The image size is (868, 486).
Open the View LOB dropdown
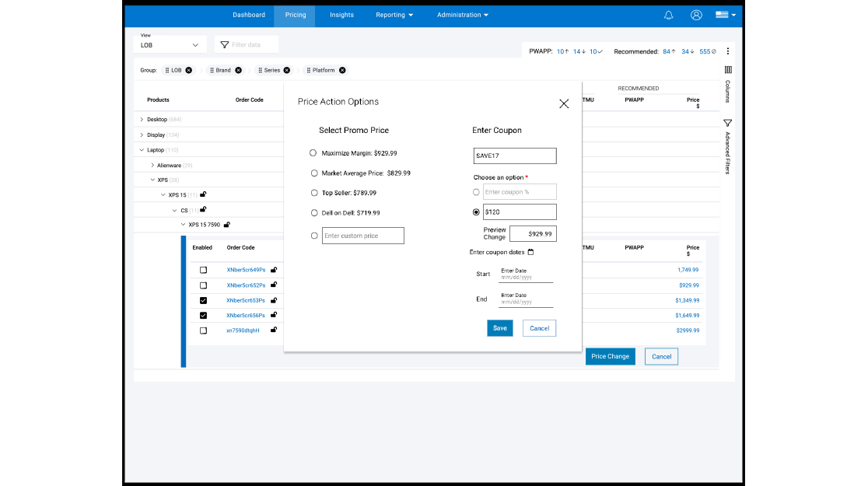click(x=170, y=45)
